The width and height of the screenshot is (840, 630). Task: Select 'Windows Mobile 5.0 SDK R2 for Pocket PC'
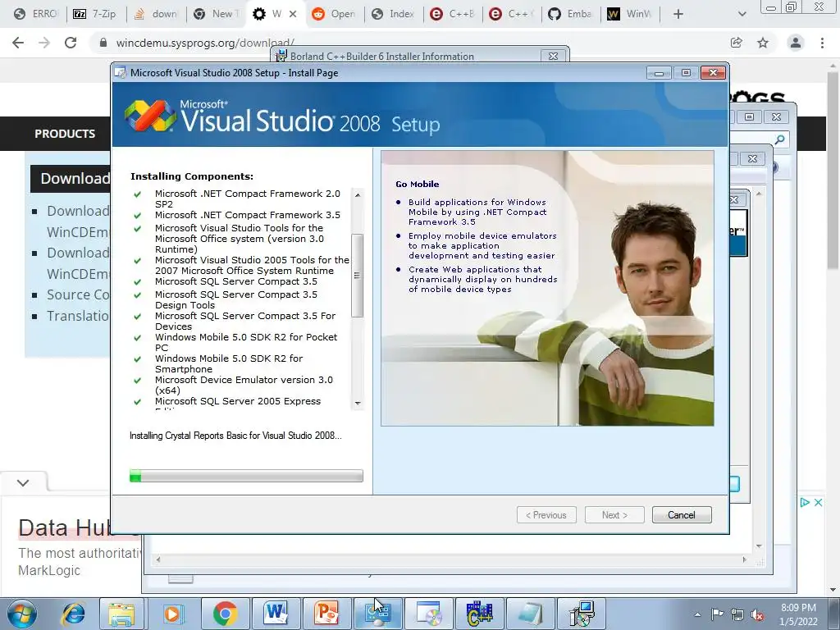(246, 342)
